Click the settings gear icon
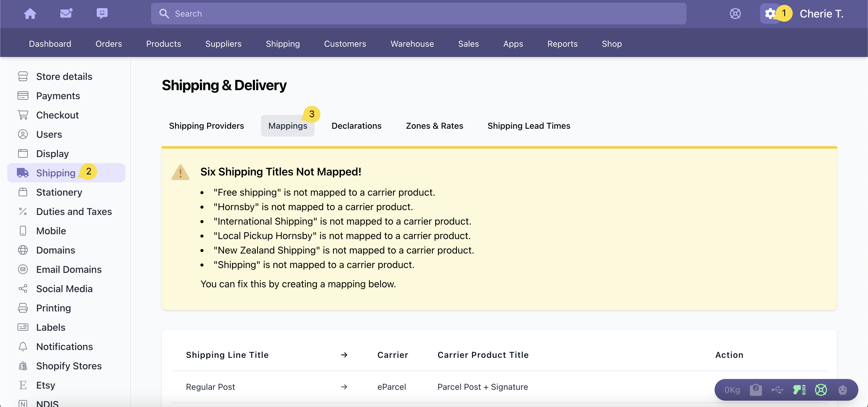The width and height of the screenshot is (868, 407). pos(770,14)
